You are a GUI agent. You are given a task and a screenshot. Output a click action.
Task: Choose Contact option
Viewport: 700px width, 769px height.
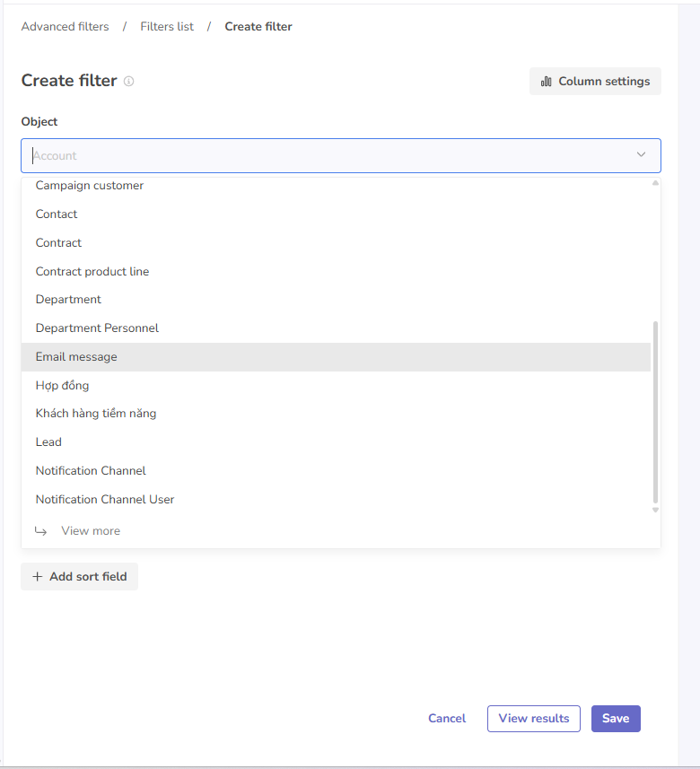pyautogui.click(x=336, y=214)
